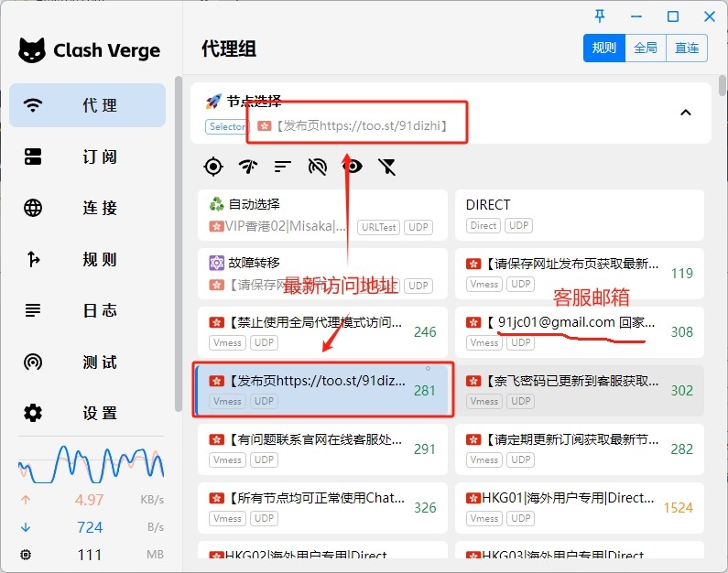The height and width of the screenshot is (573, 728).
Task: Click memory usage 111 MB
Action: click(x=92, y=555)
